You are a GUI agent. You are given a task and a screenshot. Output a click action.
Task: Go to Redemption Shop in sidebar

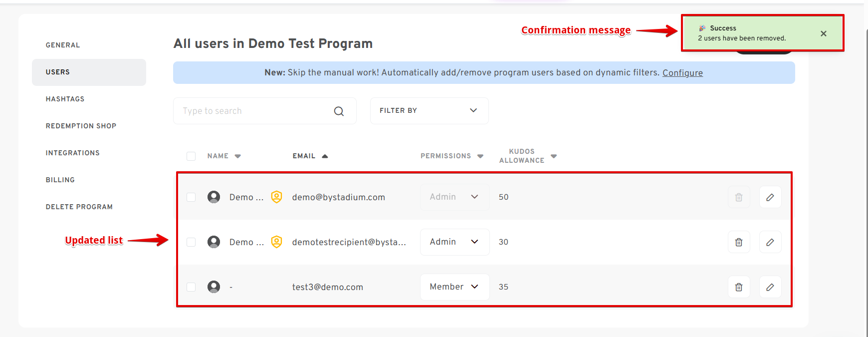[x=81, y=126]
